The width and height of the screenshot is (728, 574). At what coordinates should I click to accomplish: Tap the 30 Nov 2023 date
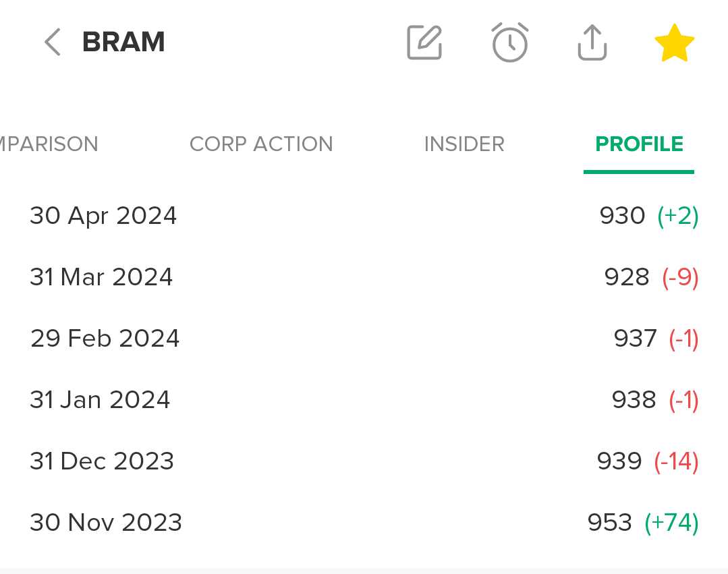(x=106, y=523)
